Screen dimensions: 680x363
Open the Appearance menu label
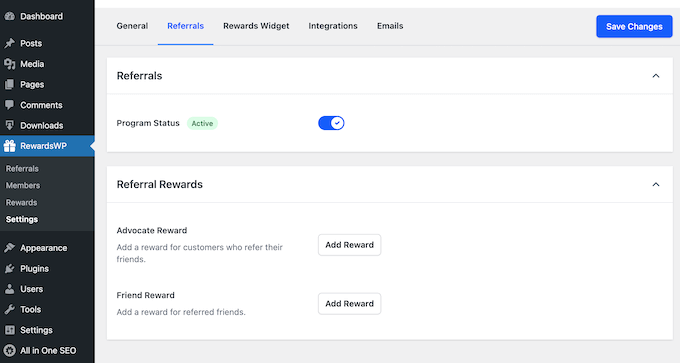click(x=44, y=248)
